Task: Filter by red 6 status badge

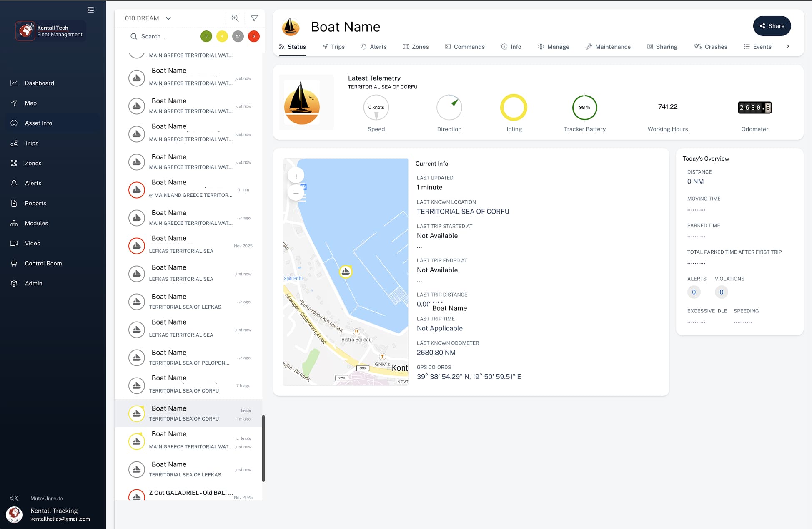Action: coord(254,36)
